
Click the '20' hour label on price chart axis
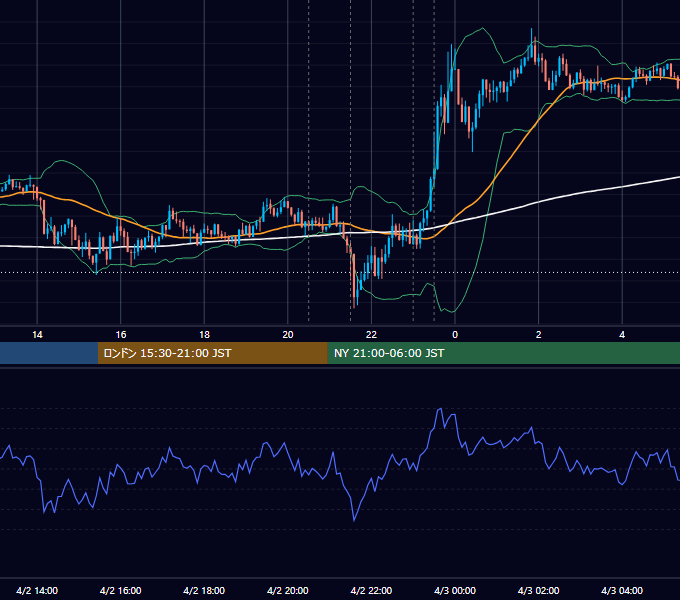tap(288, 335)
